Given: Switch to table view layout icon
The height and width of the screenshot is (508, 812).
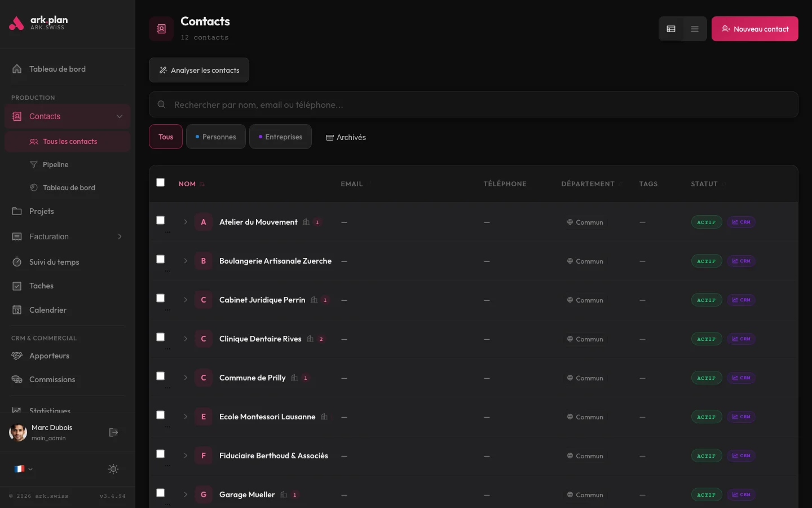Looking at the screenshot, I should tap(671, 29).
